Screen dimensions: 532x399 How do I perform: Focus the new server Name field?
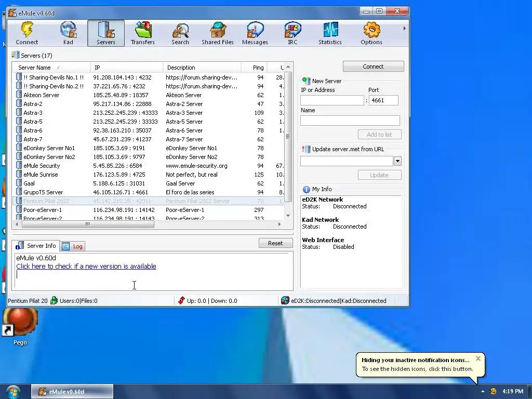point(350,121)
